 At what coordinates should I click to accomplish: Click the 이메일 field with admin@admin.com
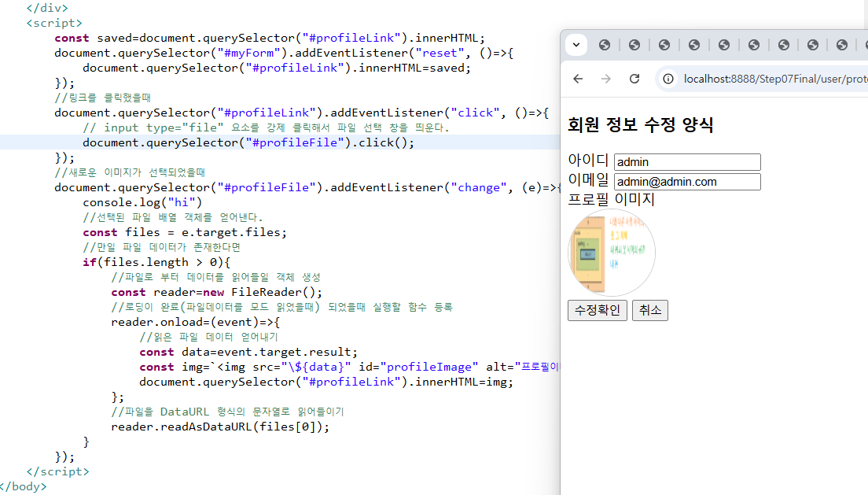pos(687,182)
